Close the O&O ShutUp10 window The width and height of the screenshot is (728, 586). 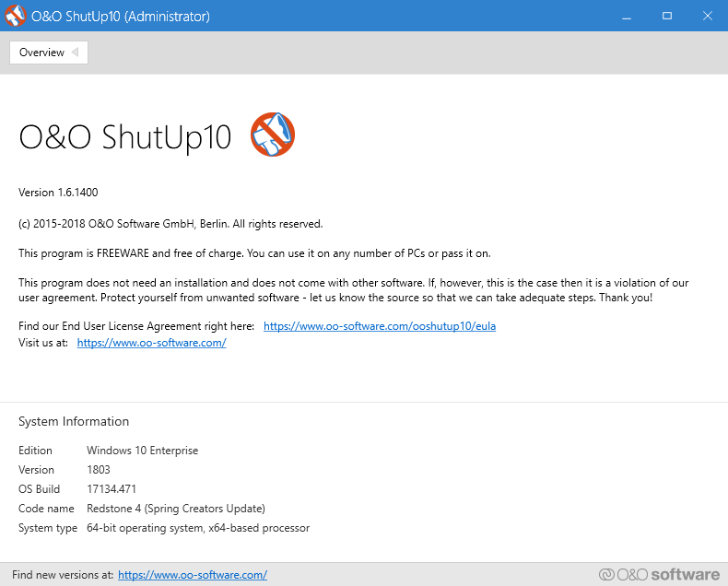[708, 16]
